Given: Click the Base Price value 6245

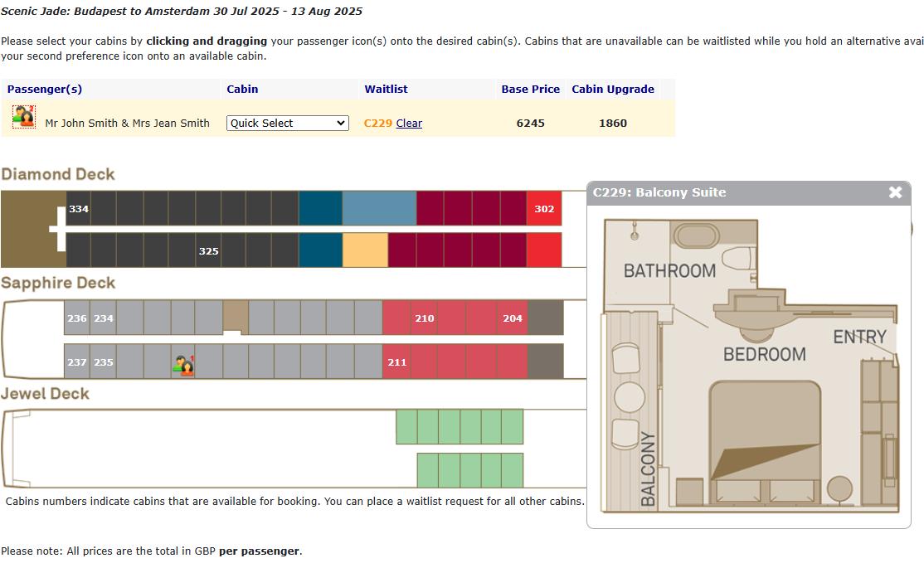Looking at the screenshot, I should [530, 124].
